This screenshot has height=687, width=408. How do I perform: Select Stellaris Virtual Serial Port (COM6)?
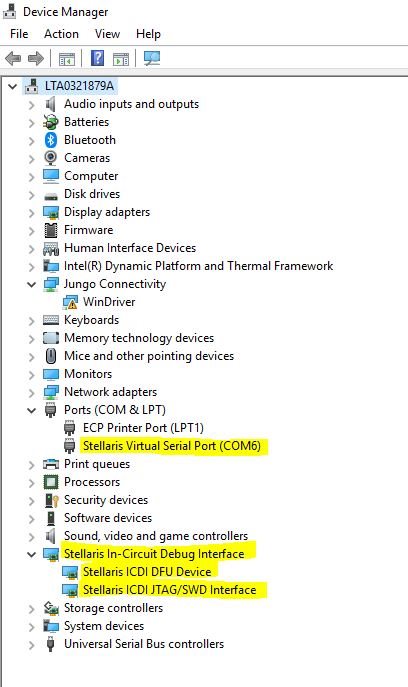(x=172, y=446)
